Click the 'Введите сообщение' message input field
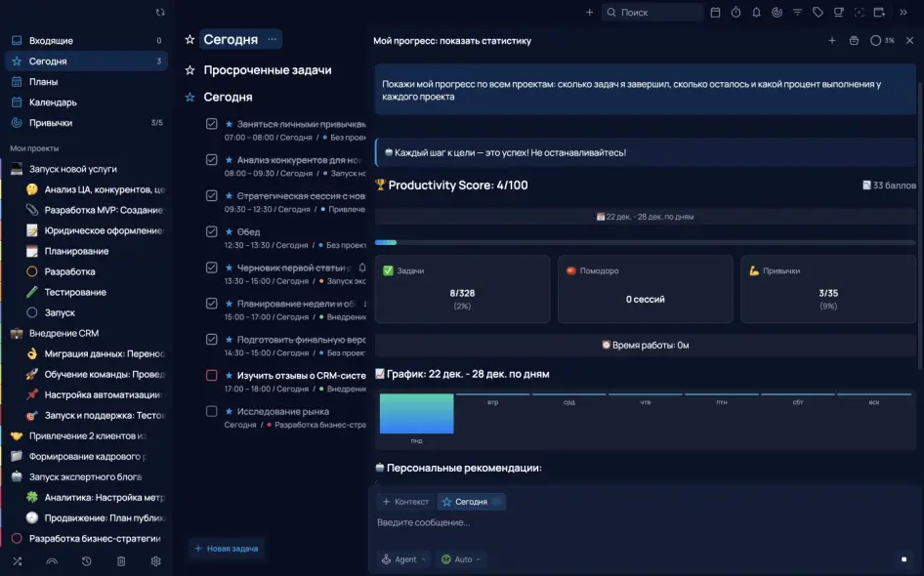The height and width of the screenshot is (576, 924). (625, 523)
